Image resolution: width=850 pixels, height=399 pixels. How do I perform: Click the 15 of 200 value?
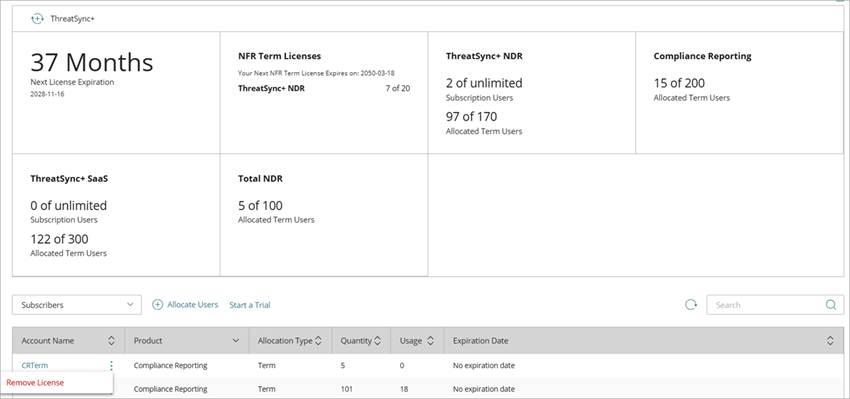[679, 83]
